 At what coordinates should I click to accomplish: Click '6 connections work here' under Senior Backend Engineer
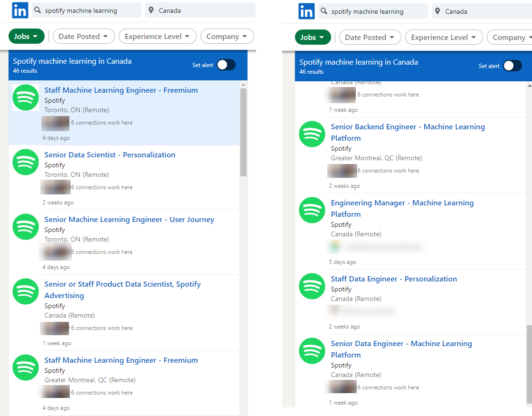[388, 171]
